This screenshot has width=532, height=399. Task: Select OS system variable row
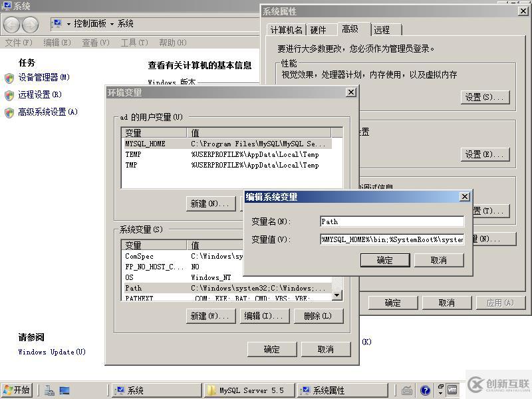182,277
